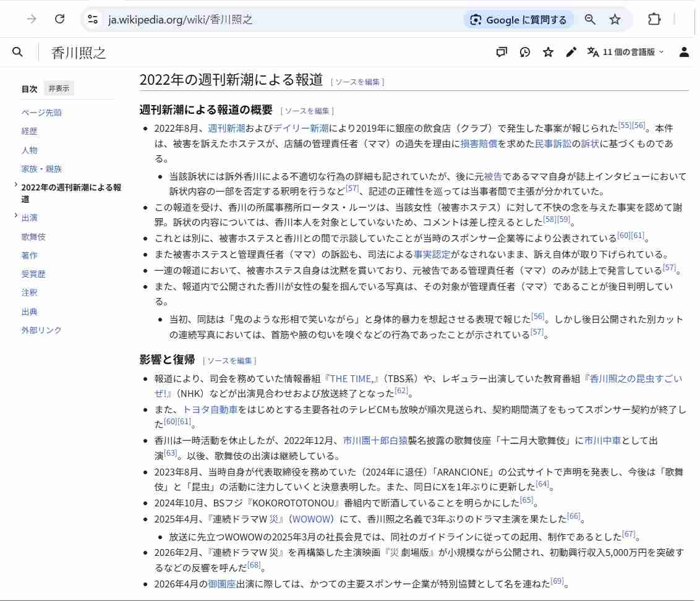Open citation [69]
This screenshot has width=700, height=601.
click(557, 581)
